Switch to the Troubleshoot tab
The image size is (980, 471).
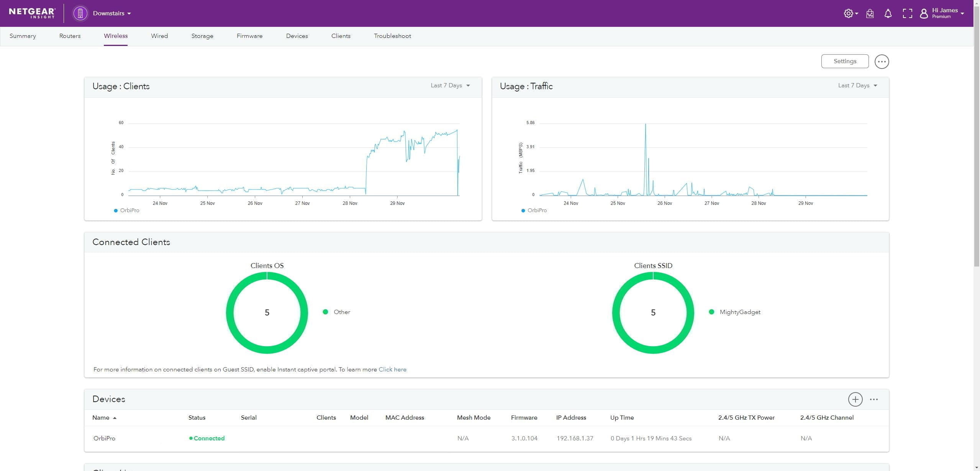[x=392, y=36]
